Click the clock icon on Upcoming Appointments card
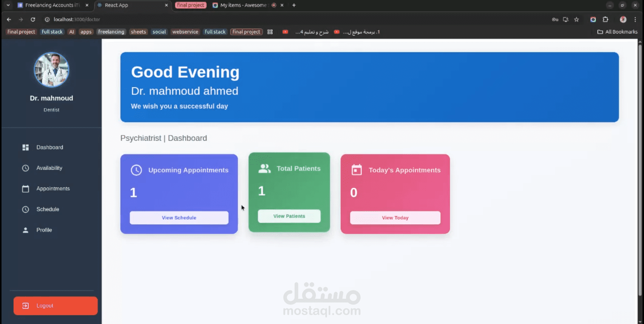 coord(136,170)
